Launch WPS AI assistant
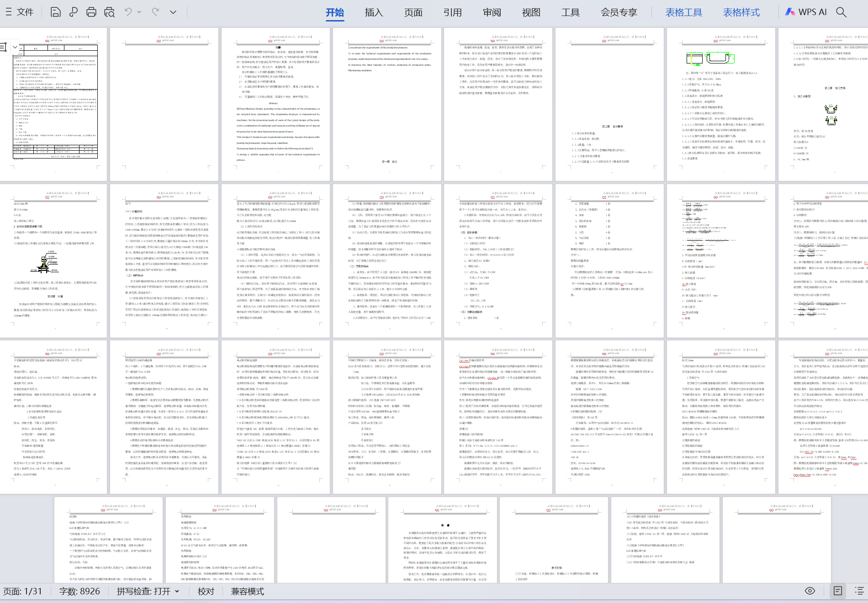The width and height of the screenshot is (868, 603). point(806,12)
